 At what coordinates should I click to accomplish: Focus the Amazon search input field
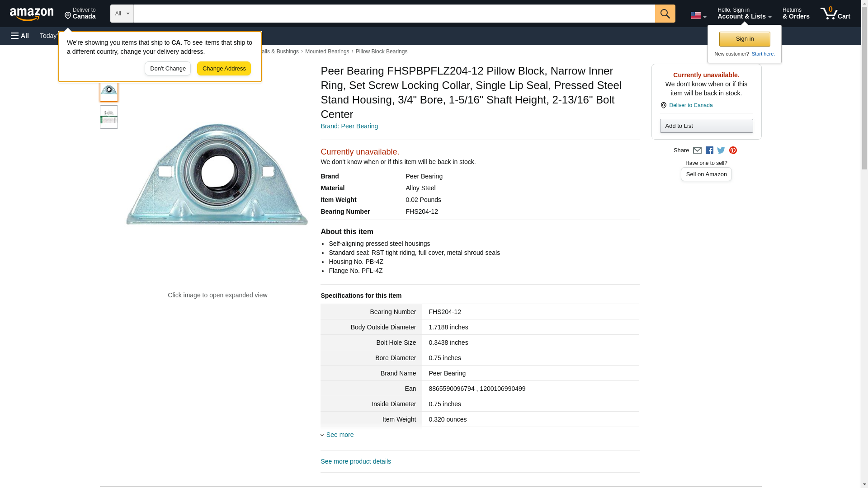pyautogui.click(x=394, y=14)
